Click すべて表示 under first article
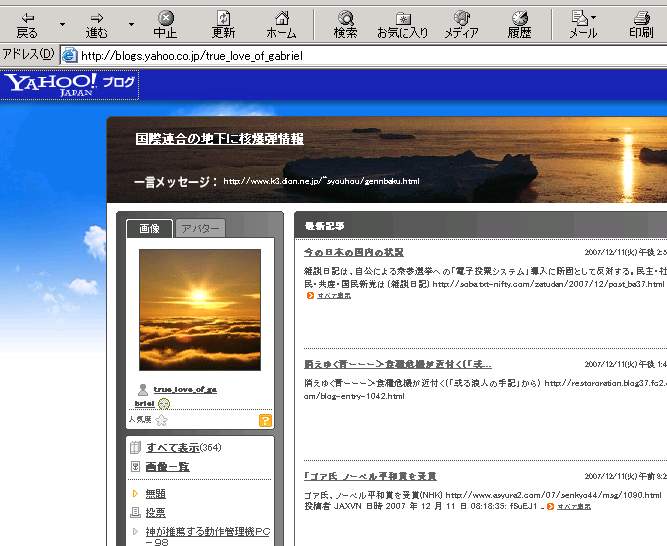667x546 pixels. tap(334, 296)
